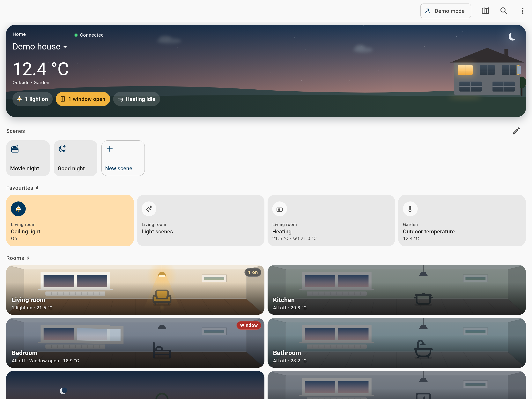
Task: Click the Outdoor temperature thermometer icon
Action: tap(410, 209)
